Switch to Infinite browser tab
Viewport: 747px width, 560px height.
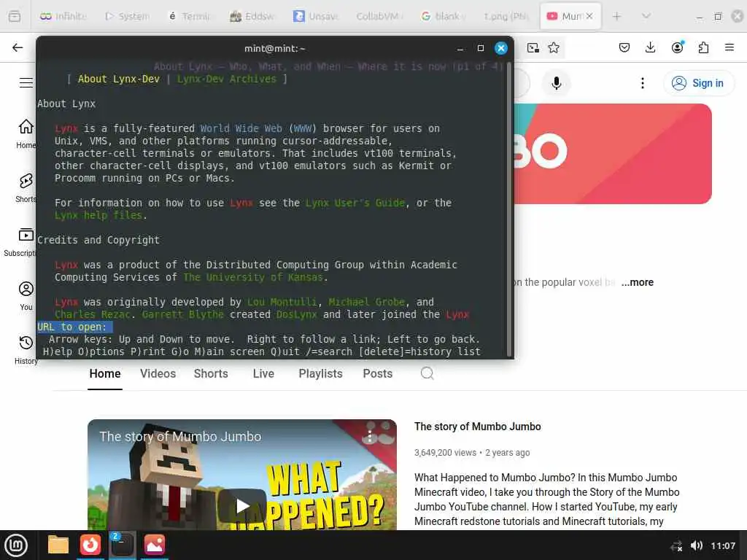[x=63, y=16]
